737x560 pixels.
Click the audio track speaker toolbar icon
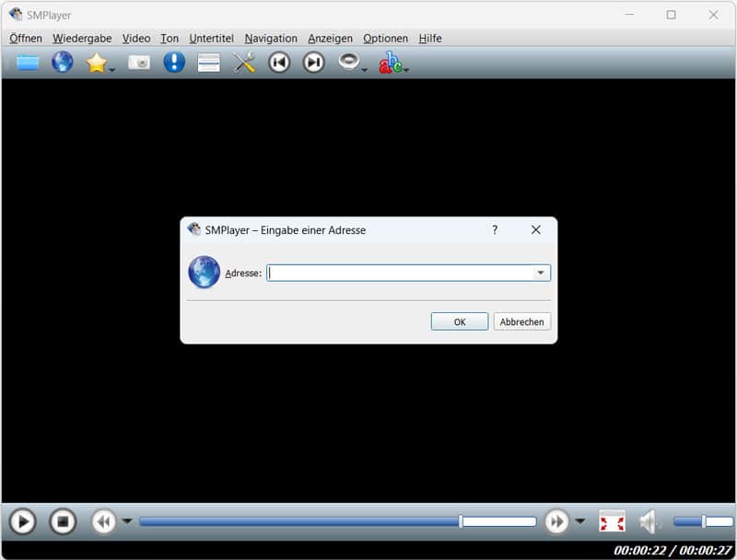point(349,62)
